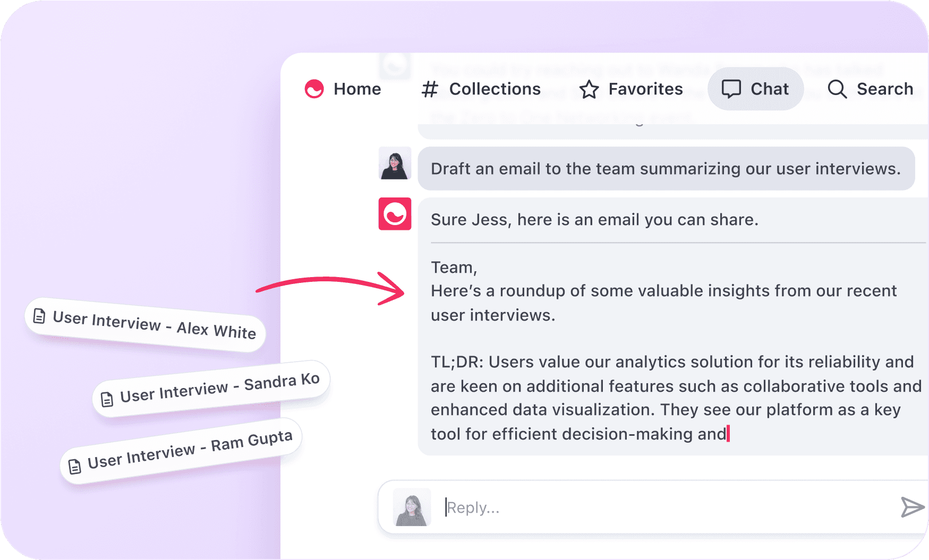This screenshot has width=929, height=560.
Task: Send reply with paper plane icon
Action: [912, 507]
